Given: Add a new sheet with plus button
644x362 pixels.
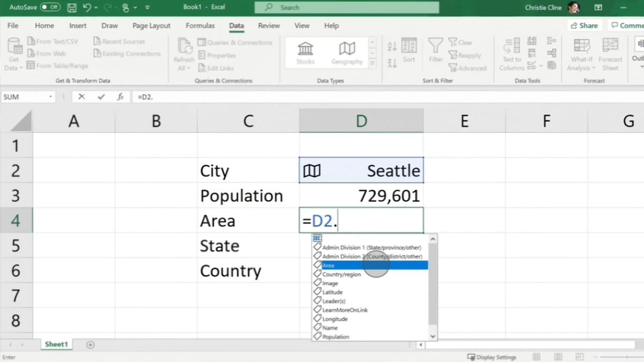Looking at the screenshot, I should coord(90,344).
